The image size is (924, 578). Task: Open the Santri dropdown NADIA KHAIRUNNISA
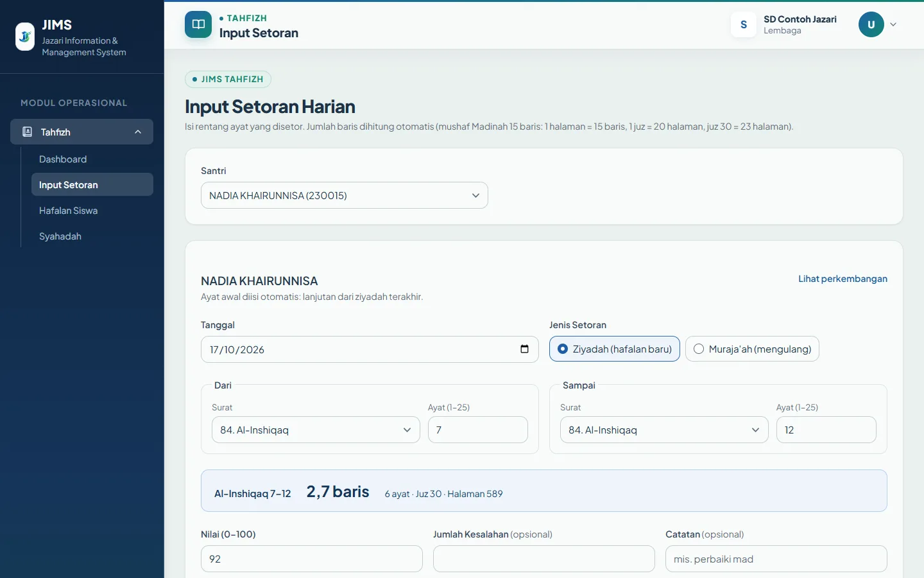pos(345,195)
